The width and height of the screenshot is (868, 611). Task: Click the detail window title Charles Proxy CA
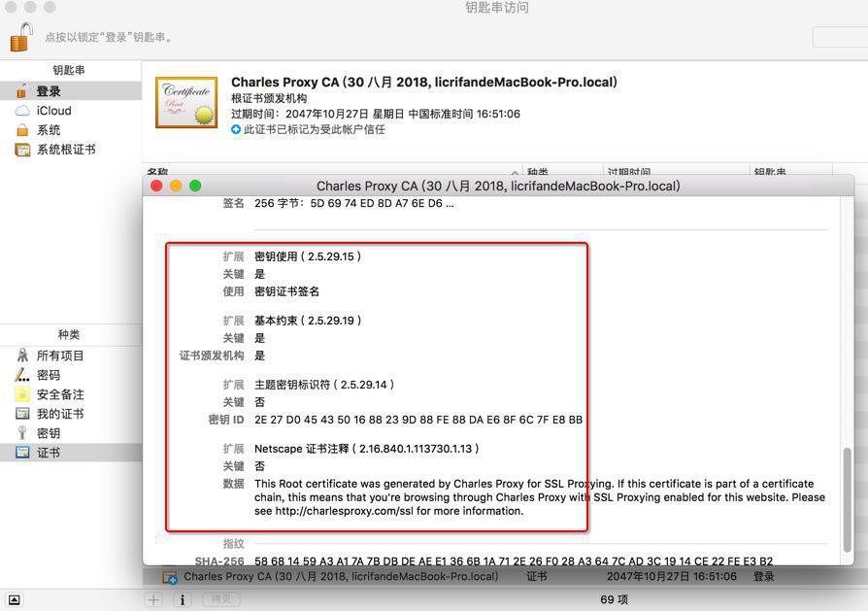[x=498, y=187]
